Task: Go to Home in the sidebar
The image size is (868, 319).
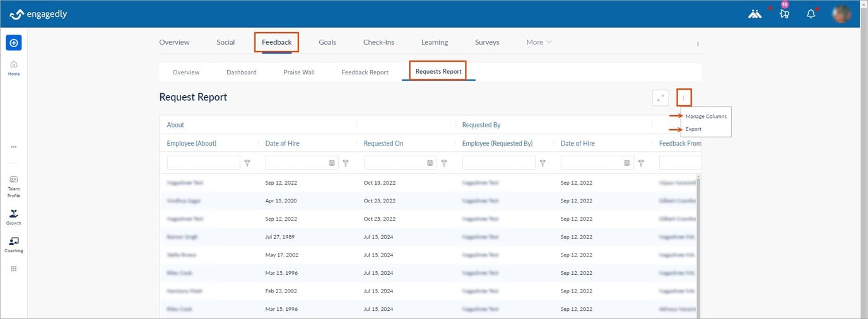Action: [x=14, y=68]
